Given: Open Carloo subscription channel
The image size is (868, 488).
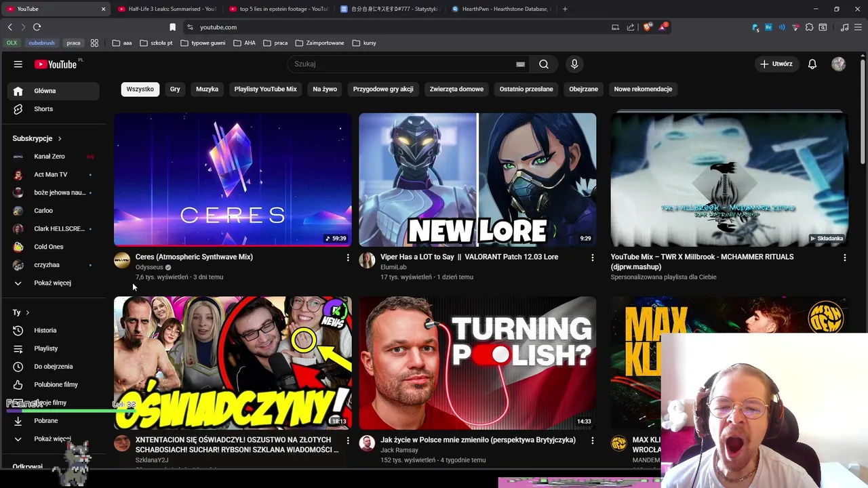Looking at the screenshot, I should click(x=53, y=211).
